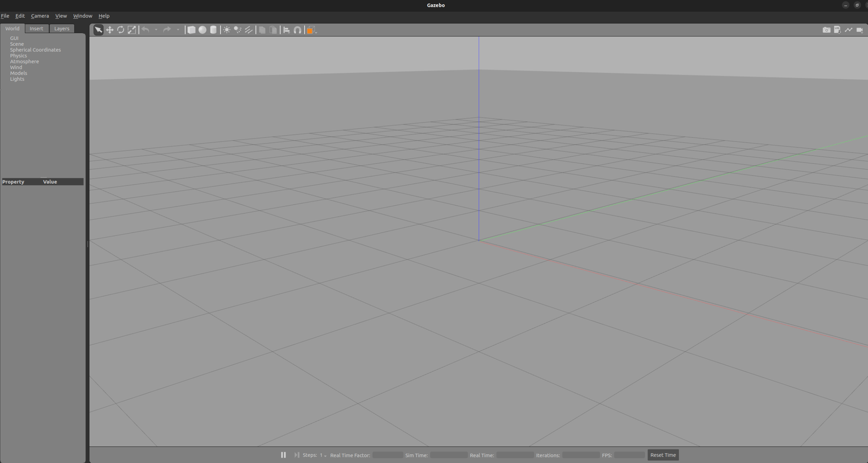Open the Edit menu

(20, 16)
